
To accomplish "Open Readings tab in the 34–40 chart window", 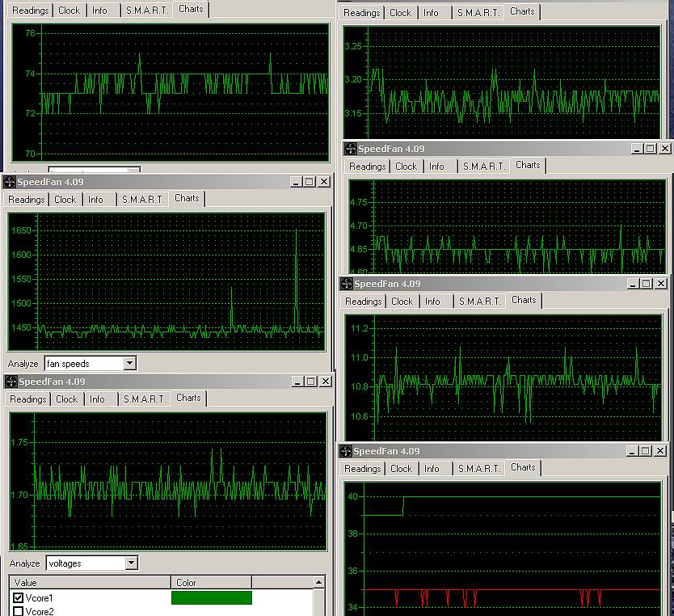I will (363, 469).
